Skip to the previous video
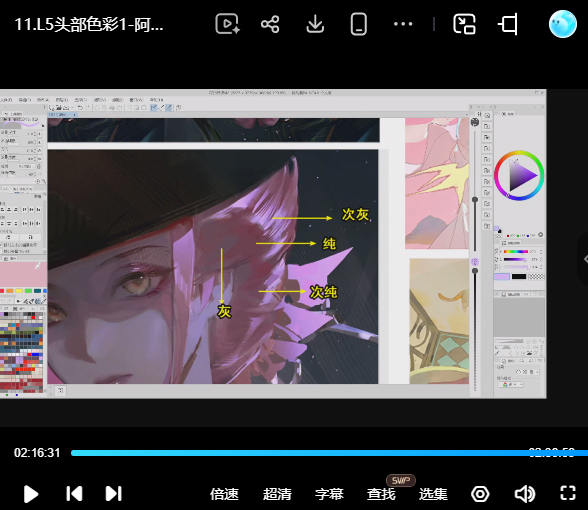 74,494
